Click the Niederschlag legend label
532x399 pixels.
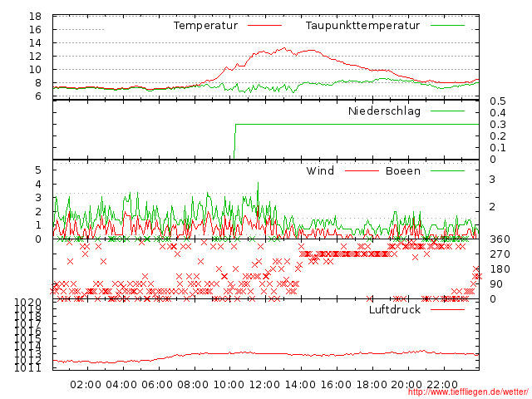click(x=384, y=111)
